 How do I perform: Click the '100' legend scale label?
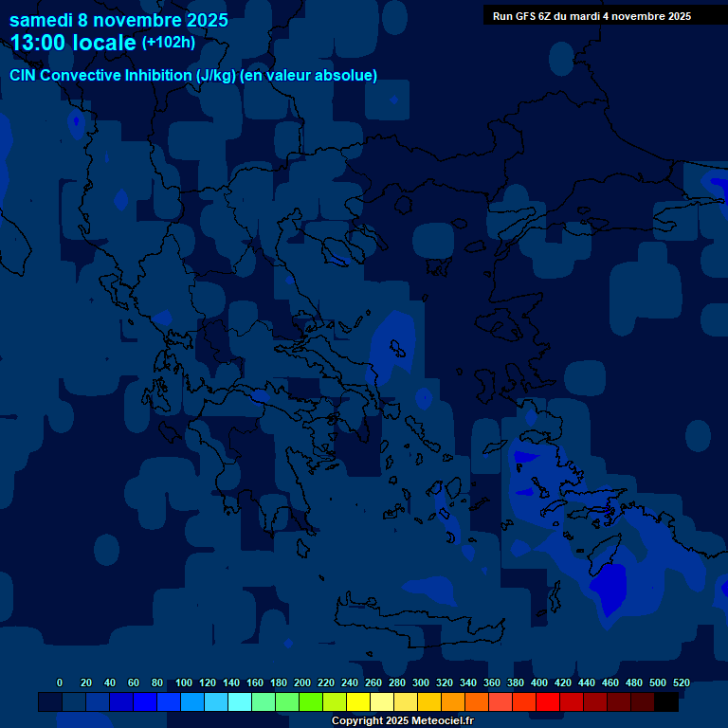tap(184, 682)
